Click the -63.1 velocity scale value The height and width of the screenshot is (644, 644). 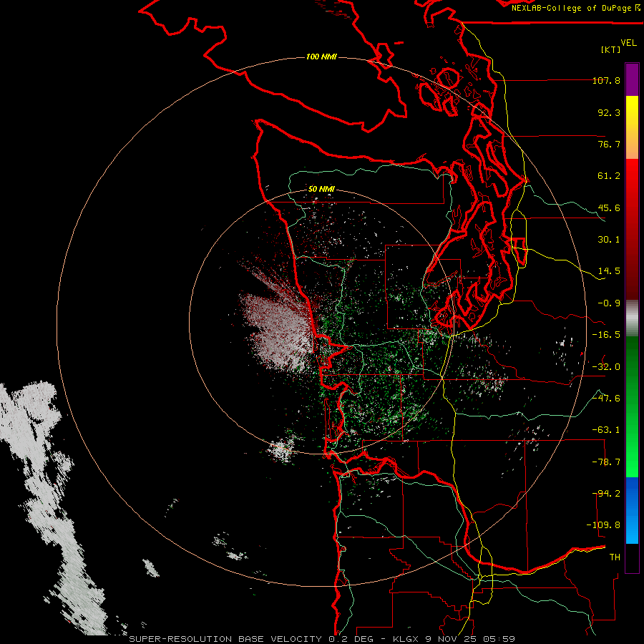606,430
